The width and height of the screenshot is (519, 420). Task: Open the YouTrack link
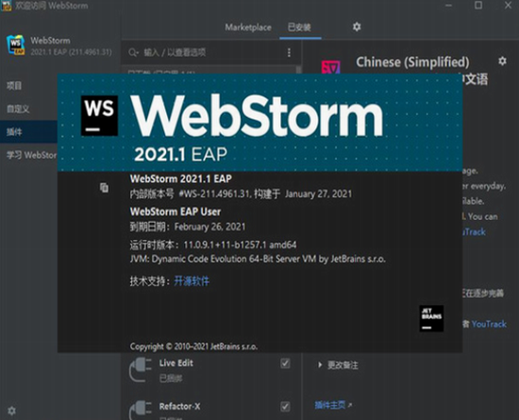click(489, 324)
